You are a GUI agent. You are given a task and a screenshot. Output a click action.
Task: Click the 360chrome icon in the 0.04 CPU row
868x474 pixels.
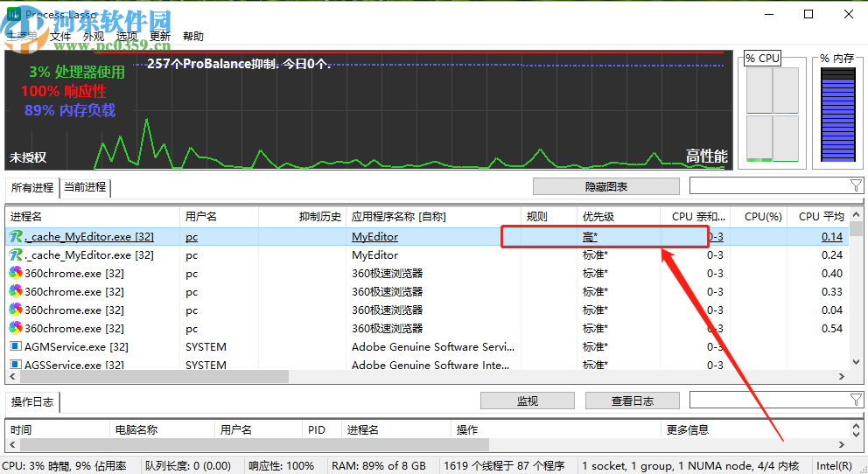point(16,310)
